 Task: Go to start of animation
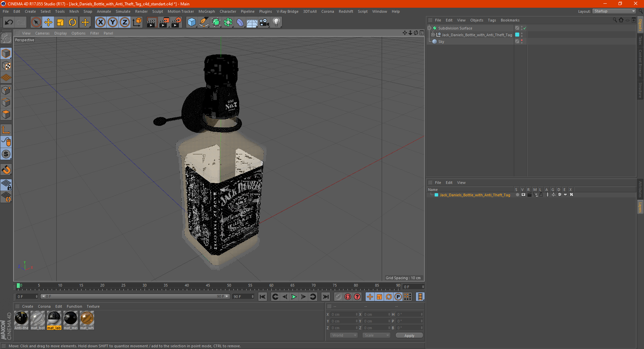point(263,297)
